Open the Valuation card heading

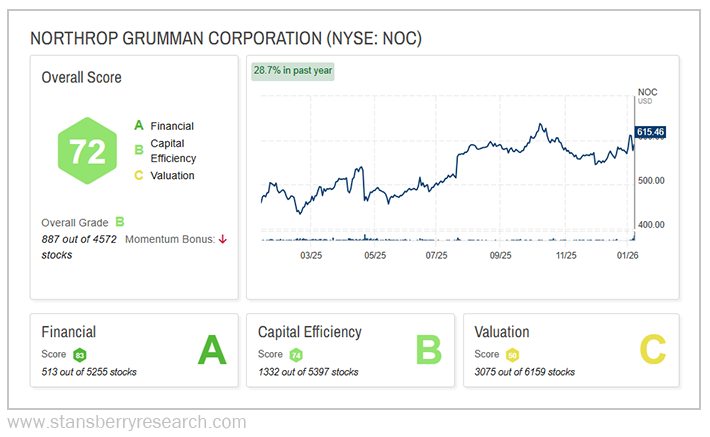pos(502,332)
